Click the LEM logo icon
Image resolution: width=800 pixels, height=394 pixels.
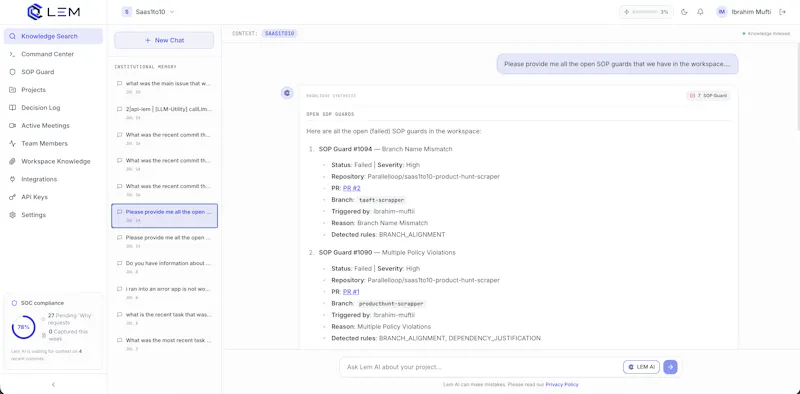(x=35, y=12)
